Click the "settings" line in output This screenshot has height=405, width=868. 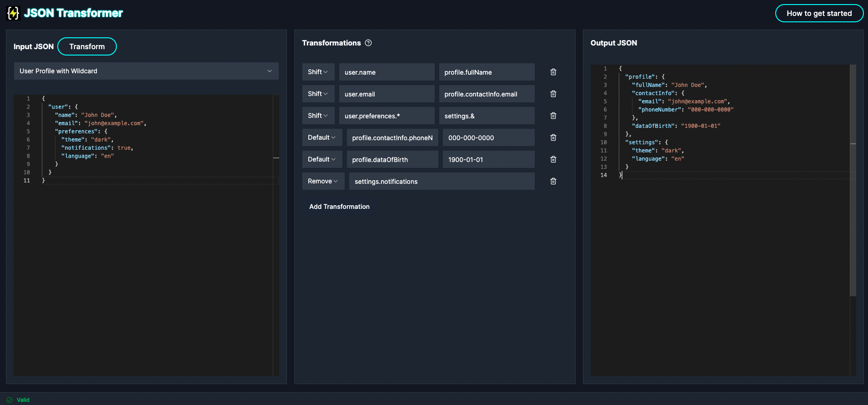pos(647,142)
